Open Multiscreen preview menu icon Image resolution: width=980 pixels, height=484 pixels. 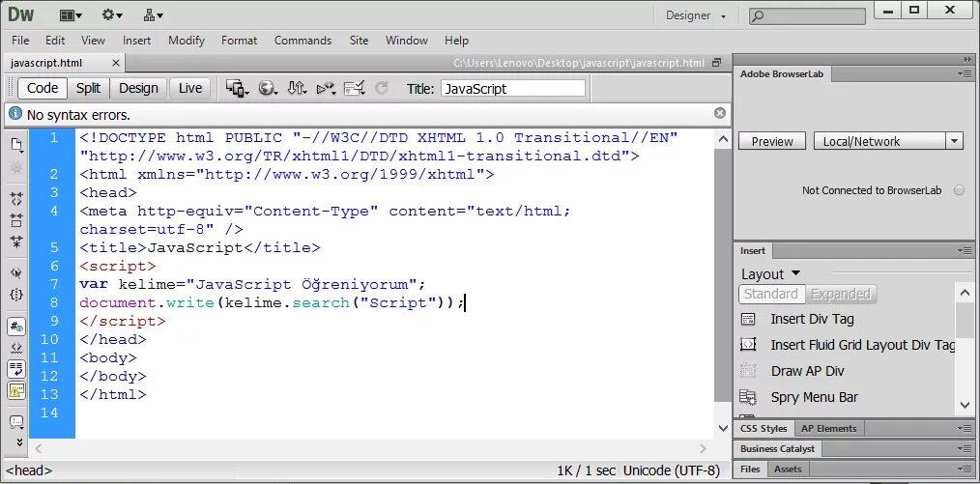point(238,89)
